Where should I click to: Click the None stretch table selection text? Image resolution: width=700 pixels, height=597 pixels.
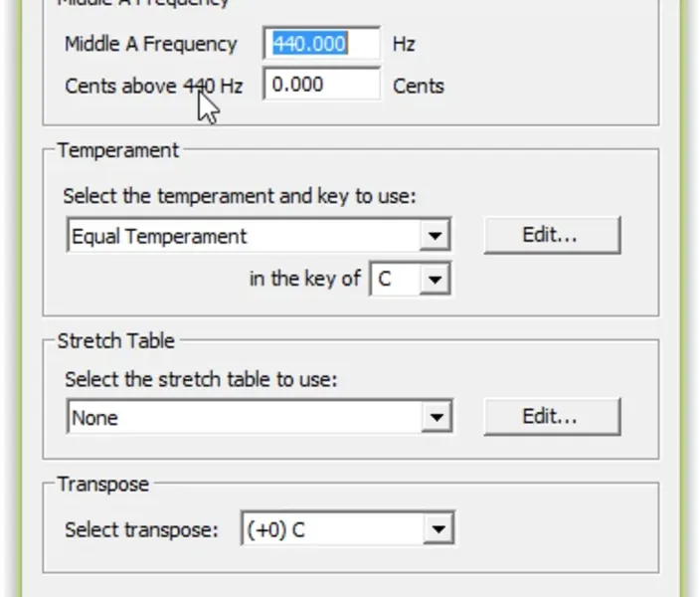(95, 418)
